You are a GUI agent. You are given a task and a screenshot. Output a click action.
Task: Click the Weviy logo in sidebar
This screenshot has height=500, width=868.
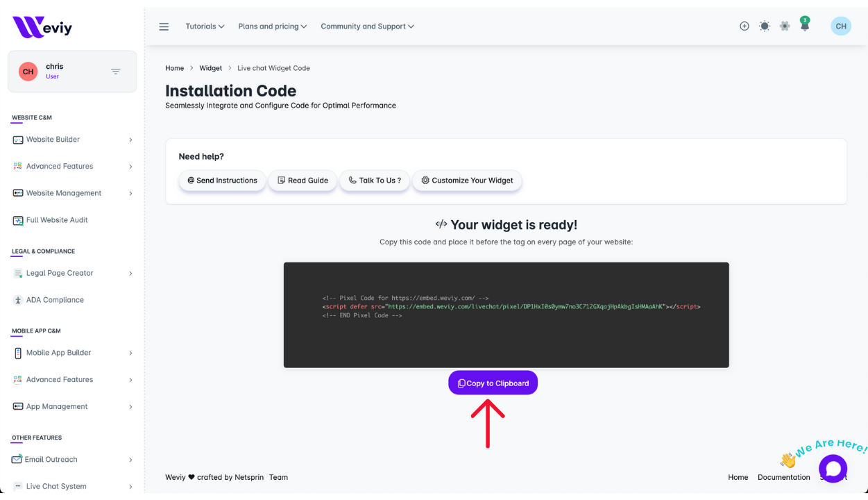(42, 27)
